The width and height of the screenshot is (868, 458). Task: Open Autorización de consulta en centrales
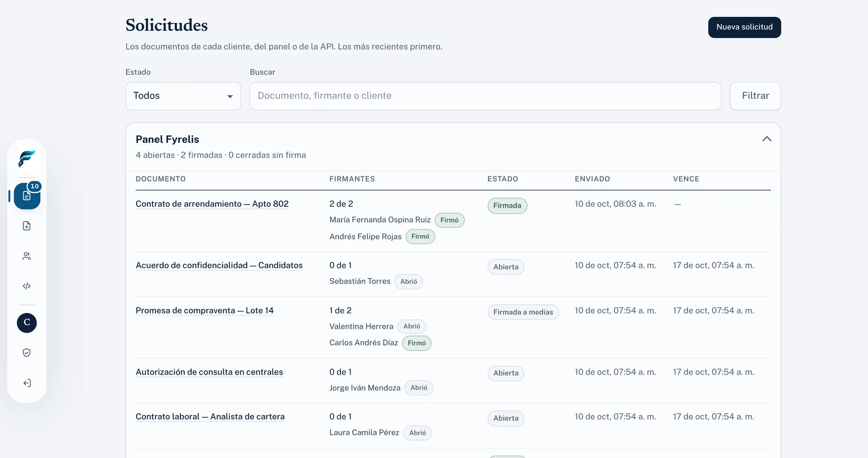pos(209,372)
